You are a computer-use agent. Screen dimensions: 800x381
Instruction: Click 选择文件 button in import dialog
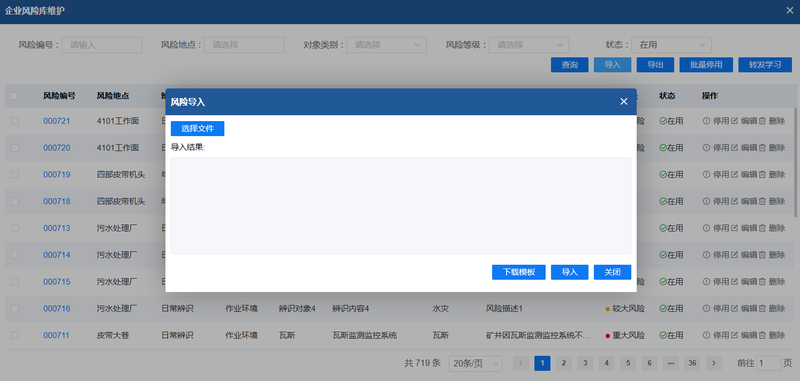(197, 129)
